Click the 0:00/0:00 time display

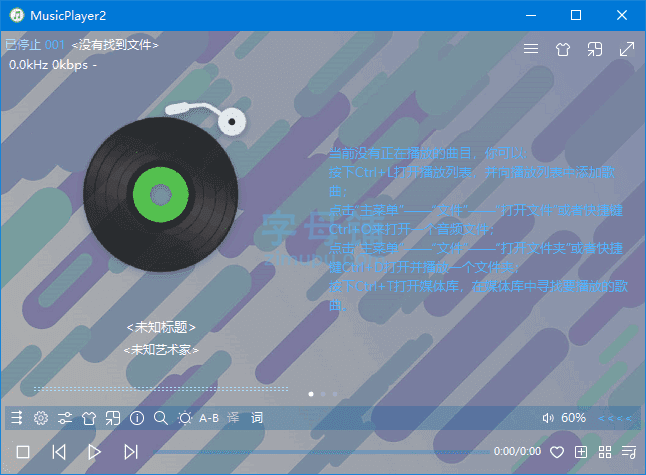pyautogui.click(x=517, y=452)
